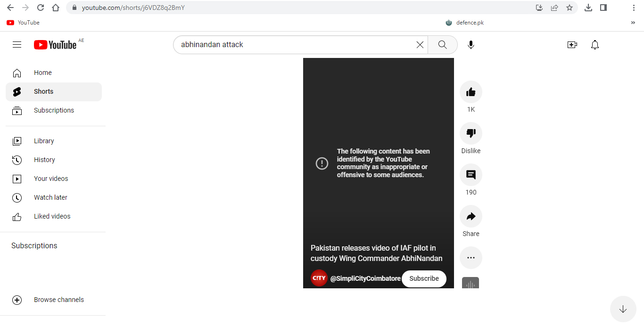Open the browser downloads icon
Viewport: 644px width, 326px height.
pos(588,8)
